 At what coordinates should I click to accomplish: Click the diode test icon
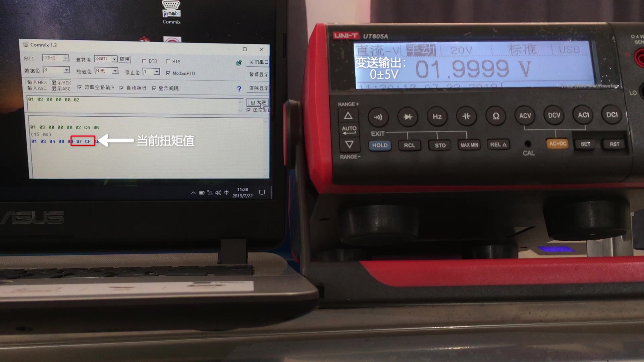coord(408,115)
